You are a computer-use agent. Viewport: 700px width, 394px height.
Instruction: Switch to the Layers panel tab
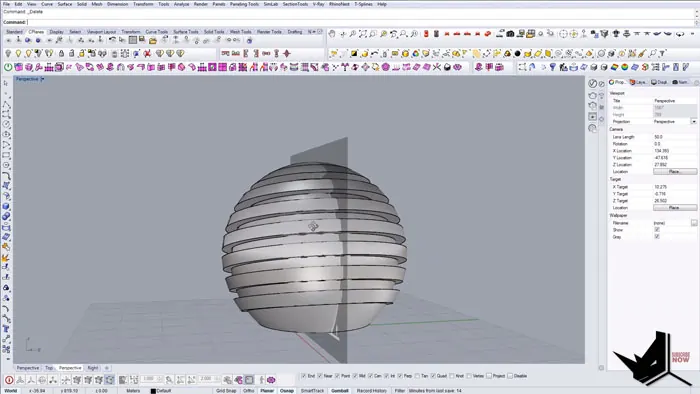(x=638, y=82)
